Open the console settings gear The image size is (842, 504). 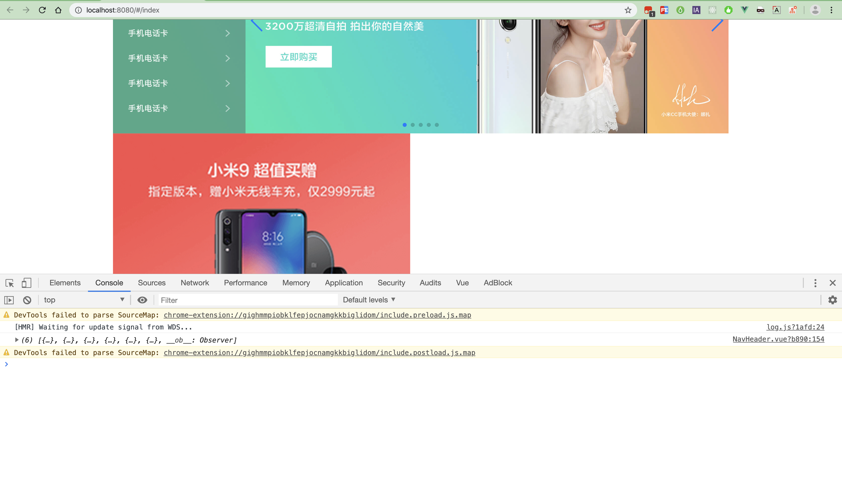click(832, 300)
